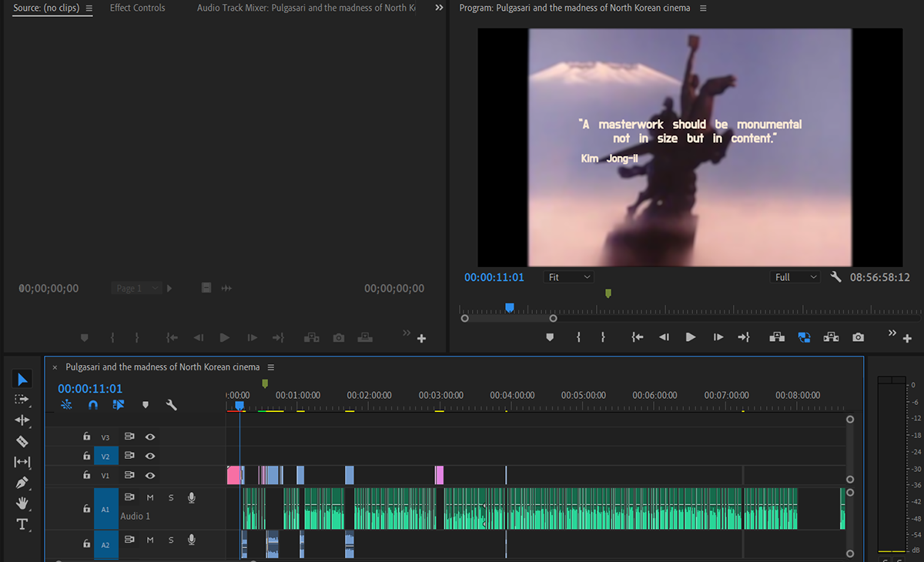Viewport: 924px width, 562px height.
Task: Mute track A1
Action: 150,497
